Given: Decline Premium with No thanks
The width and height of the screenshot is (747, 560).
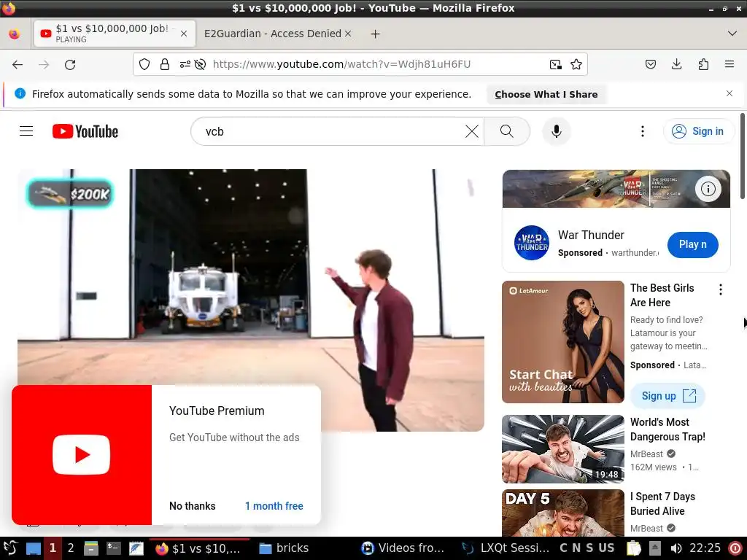Looking at the screenshot, I should [193, 506].
